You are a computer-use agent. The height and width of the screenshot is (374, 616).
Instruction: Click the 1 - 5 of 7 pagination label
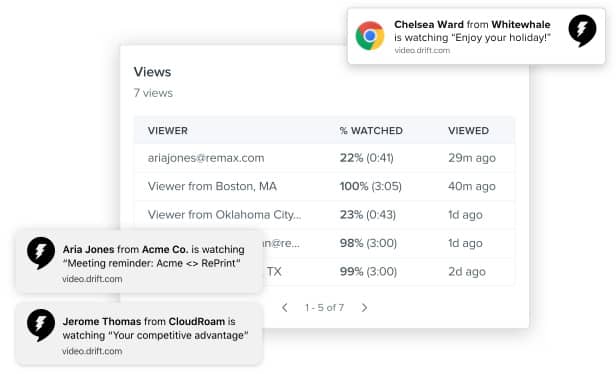(x=324, y=308)
